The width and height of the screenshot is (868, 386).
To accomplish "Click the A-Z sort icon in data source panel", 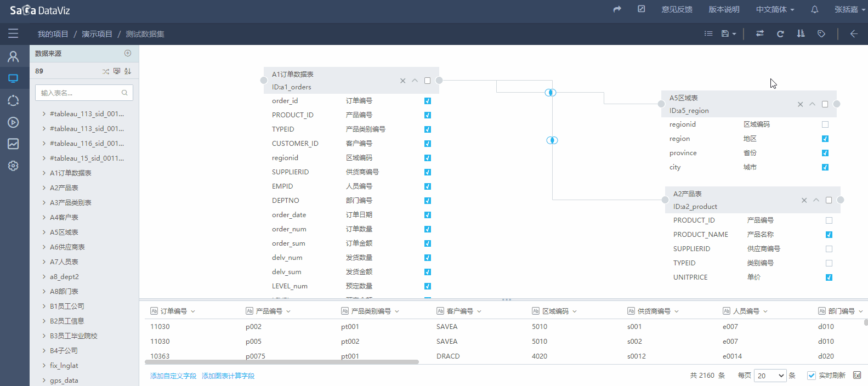I will pos(128,71).
